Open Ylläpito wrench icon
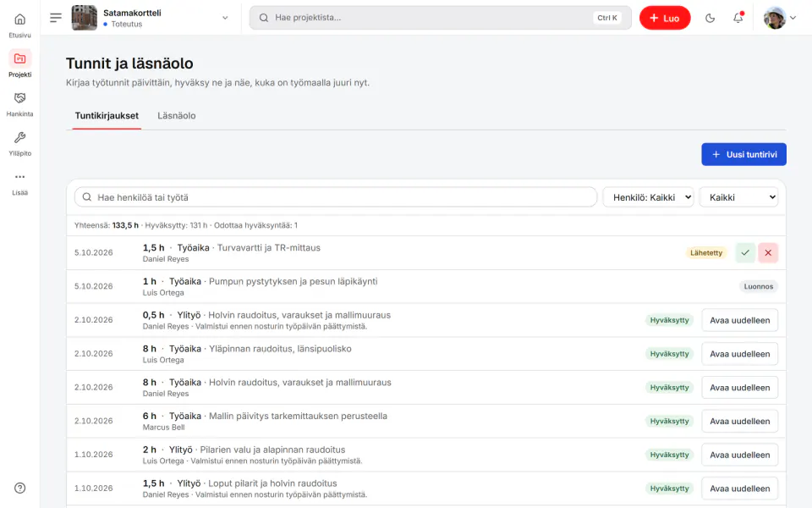Image resolution: width=812 pixels, height=508 pixels. 19,137
